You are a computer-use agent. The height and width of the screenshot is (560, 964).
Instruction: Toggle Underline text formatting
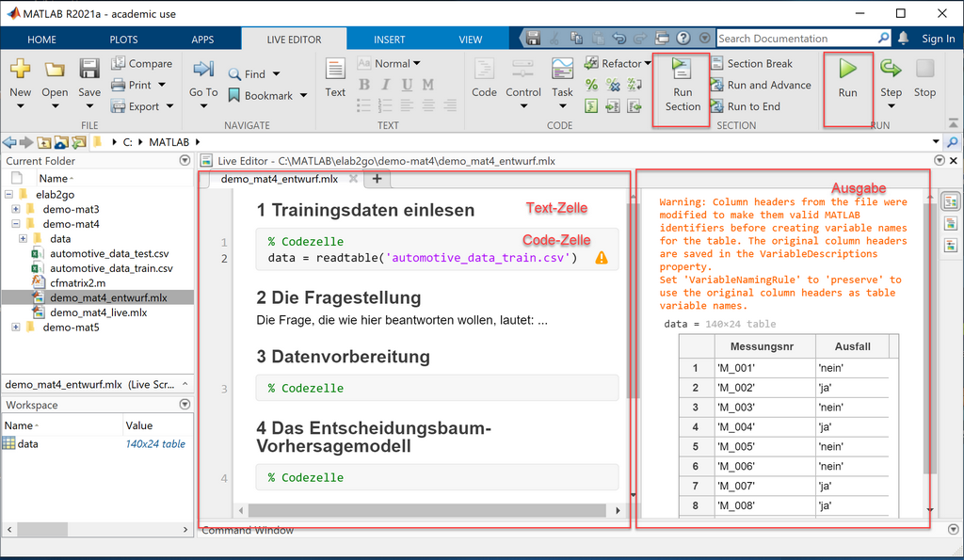407,84
